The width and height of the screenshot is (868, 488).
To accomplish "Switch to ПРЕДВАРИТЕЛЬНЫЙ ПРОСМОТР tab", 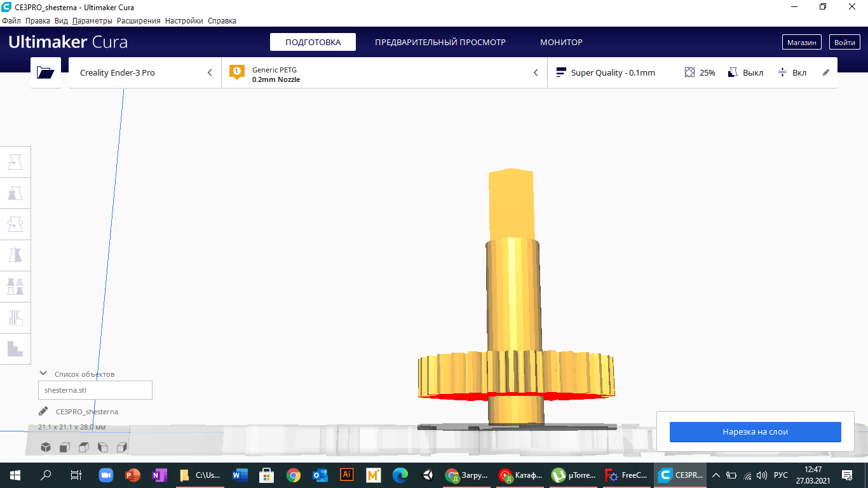I will 440,42.
